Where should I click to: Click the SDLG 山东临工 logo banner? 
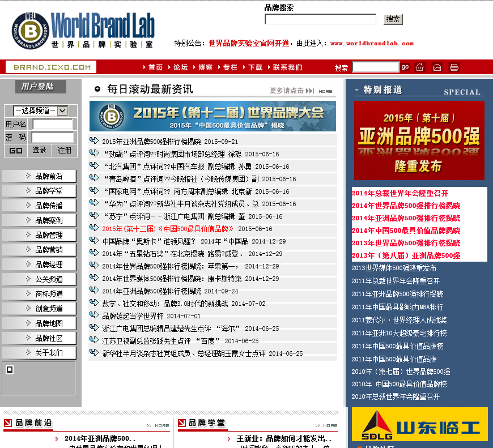pos(419,424)
